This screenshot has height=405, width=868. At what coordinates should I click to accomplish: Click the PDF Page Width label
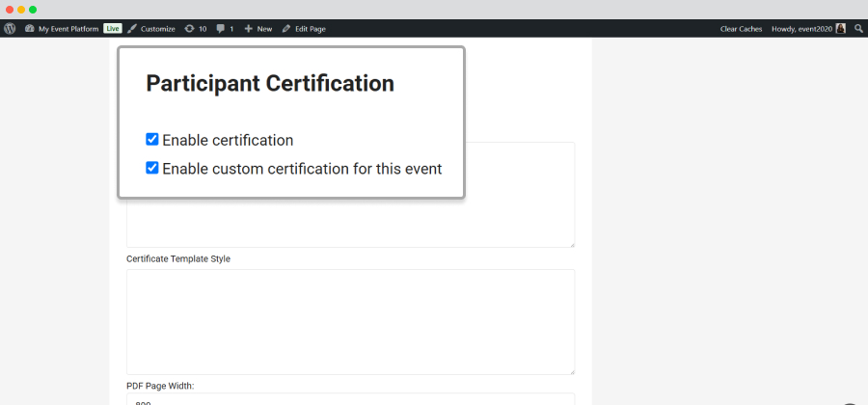pyautogui.click(x=160, y=386)
